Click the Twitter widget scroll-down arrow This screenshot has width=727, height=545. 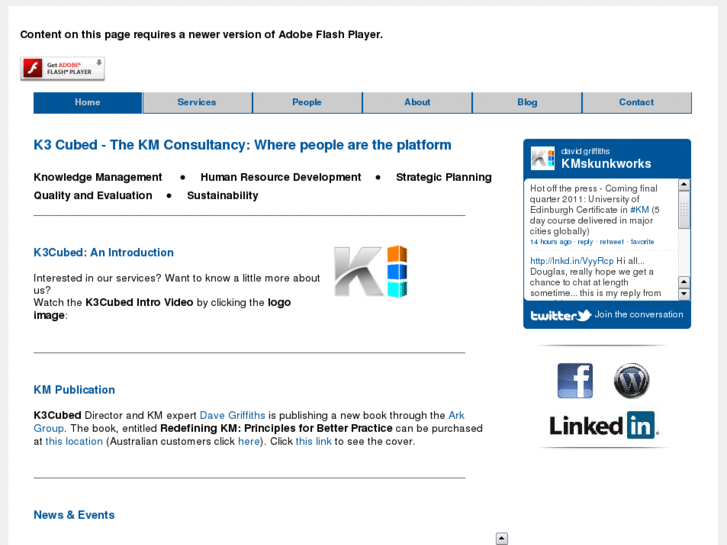[684, 294]
